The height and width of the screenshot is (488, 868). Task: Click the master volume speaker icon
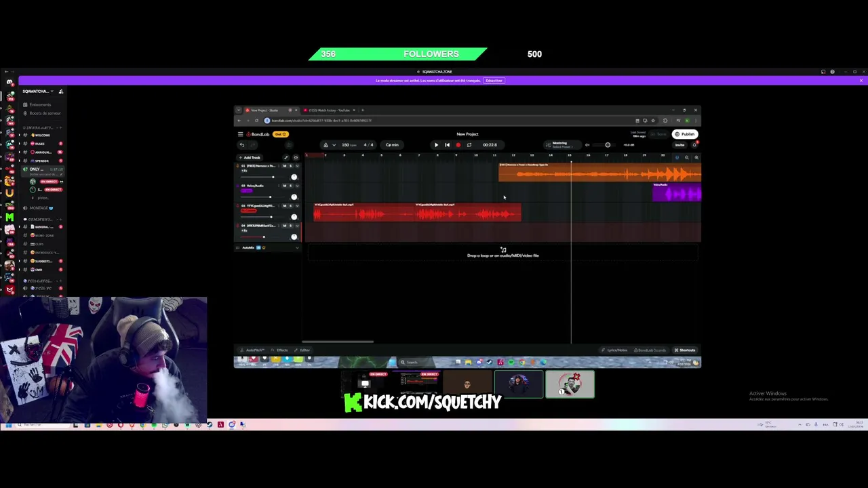click(587, 144)
